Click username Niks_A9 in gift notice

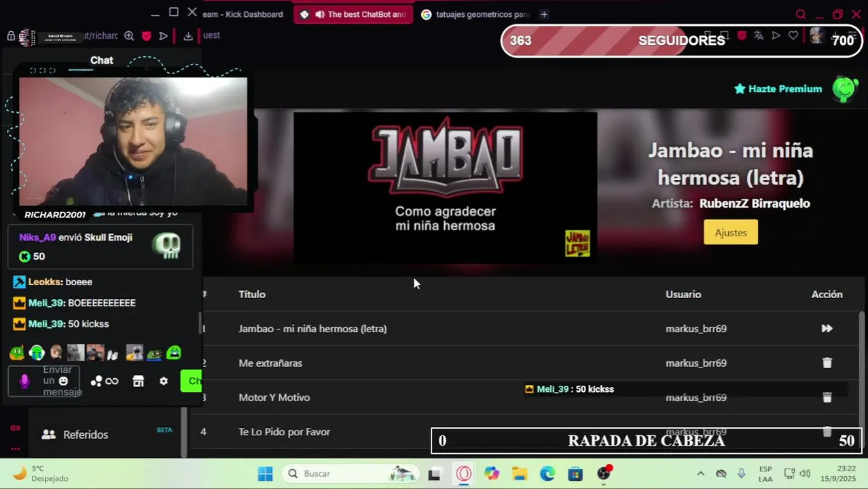tap(37, 238)
